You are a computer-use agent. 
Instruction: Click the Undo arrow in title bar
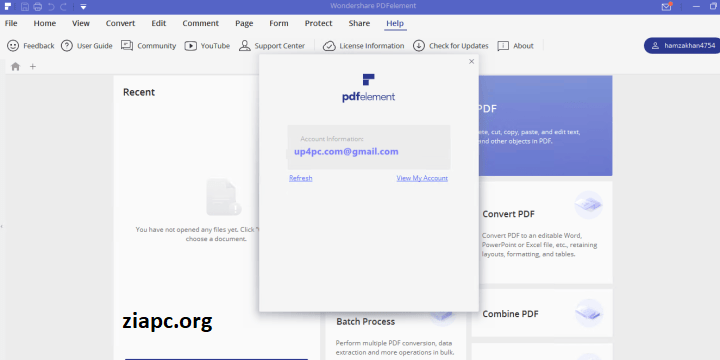51,6
